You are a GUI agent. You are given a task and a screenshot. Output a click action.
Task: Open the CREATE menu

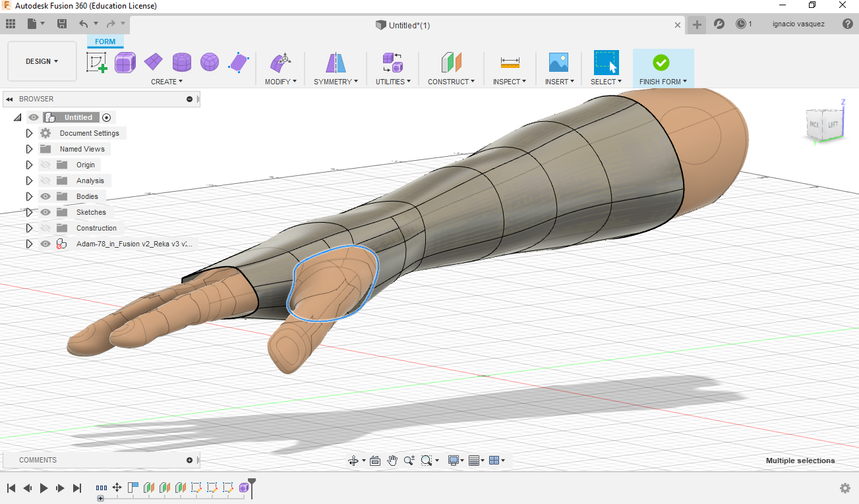167,82
